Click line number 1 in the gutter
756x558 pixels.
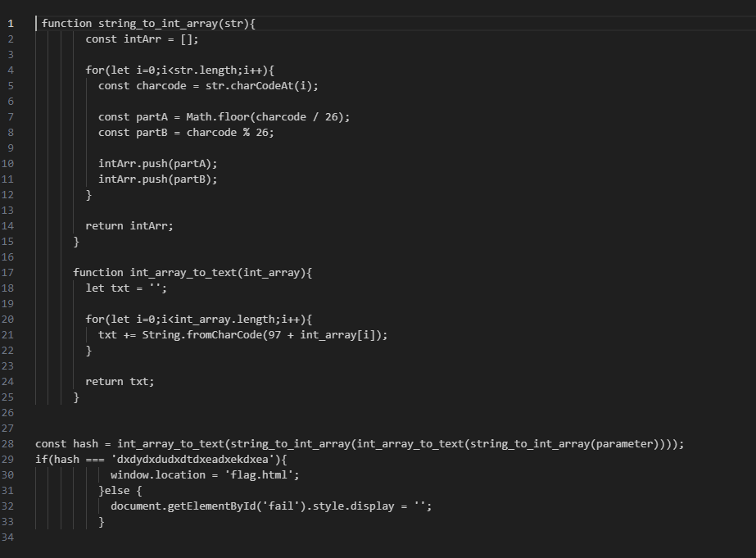(x=11, y=23)
